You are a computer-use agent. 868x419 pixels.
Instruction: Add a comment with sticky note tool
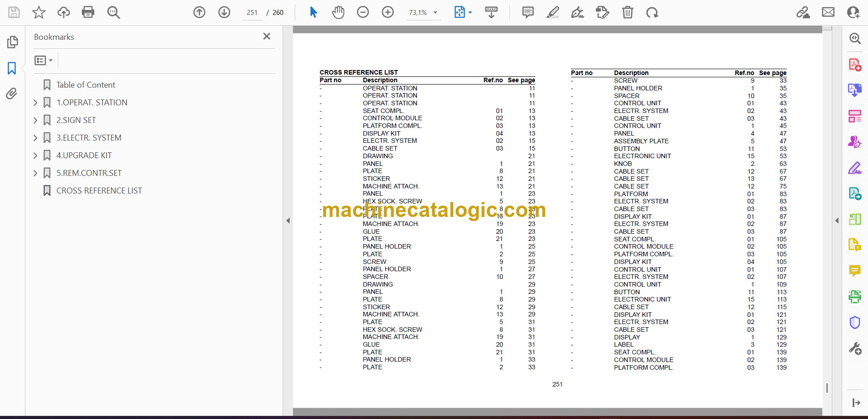528,12
